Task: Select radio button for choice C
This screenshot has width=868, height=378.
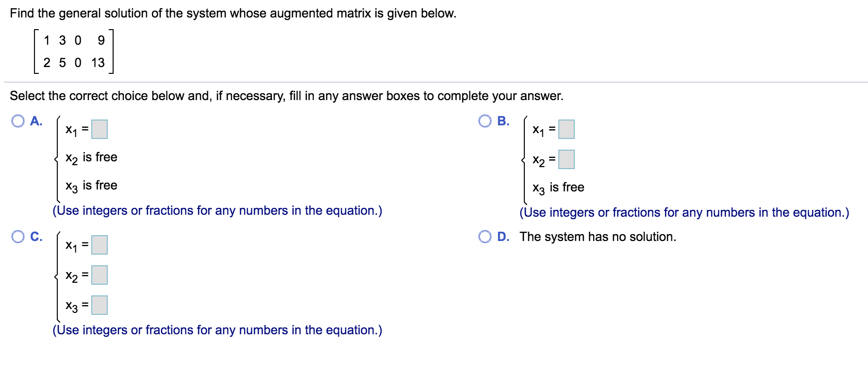Action: (18, 237)
